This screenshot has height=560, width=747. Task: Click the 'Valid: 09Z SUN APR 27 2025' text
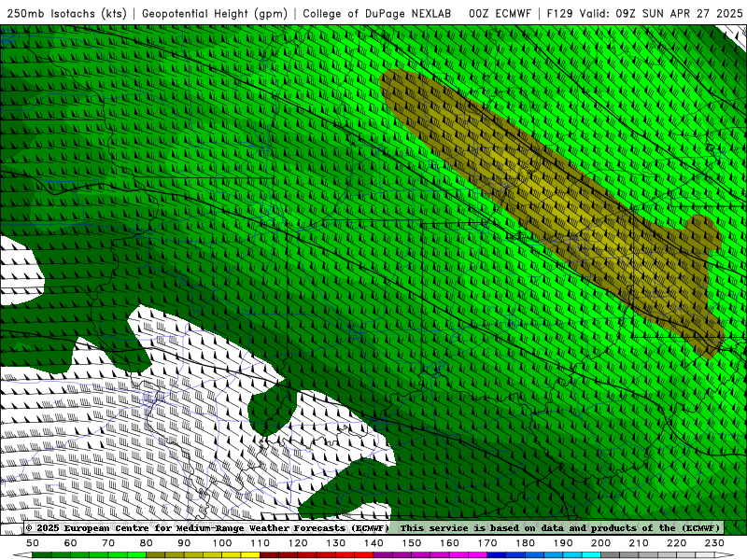coord(661,13)
